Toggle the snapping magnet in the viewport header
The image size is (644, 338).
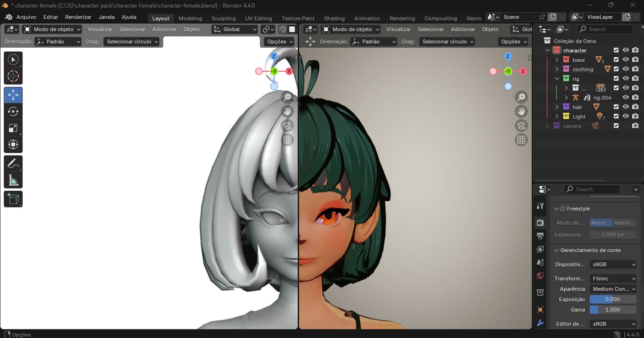pyautogui.click(x=283, y=29)
